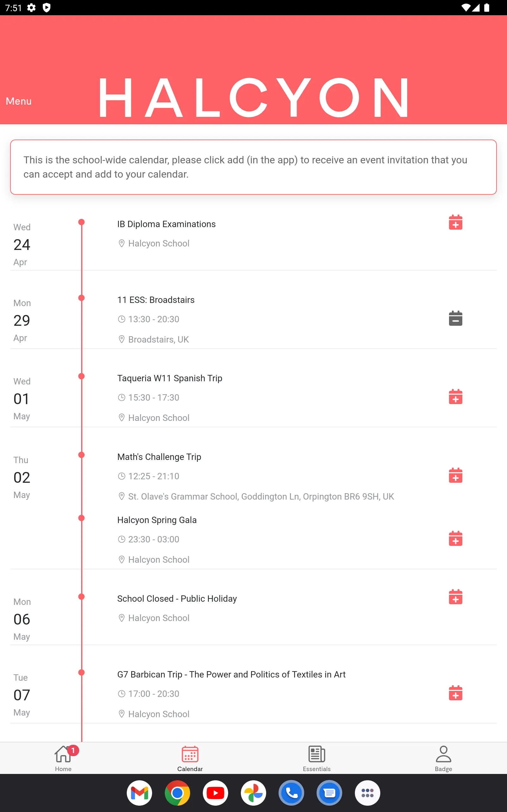The height and width of the screenshot is (812, 507).
Task: Add Taqueria W11 Spanish Trip event
Action: click(x=455, y=396)
